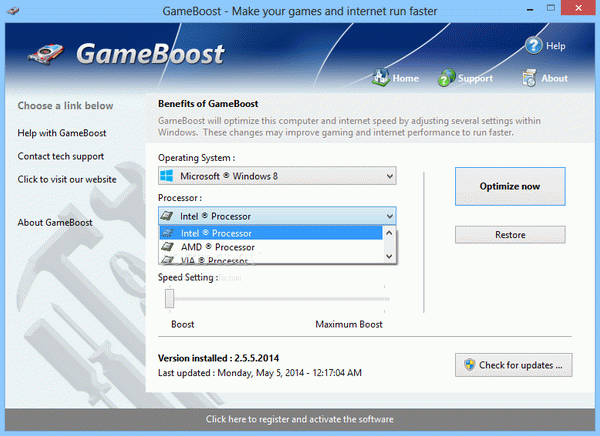Click the shield icon on Check for updates
This screenshot has width=600, height=436.
(x=469, y=364)
